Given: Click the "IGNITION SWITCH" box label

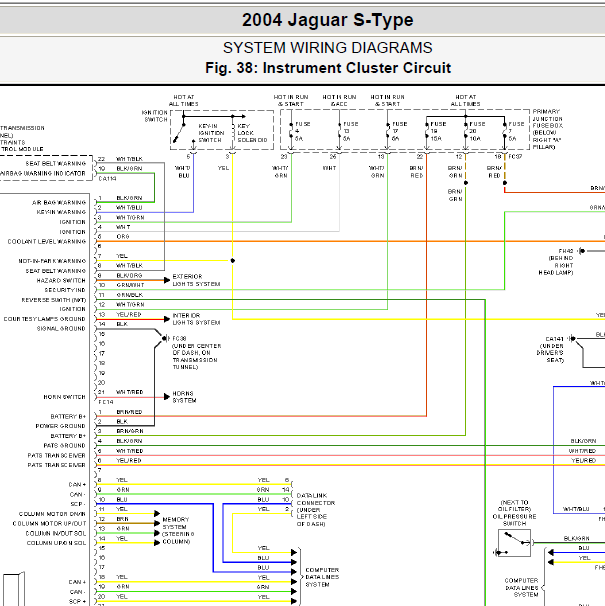Looking at the screenshot, I should click(x=155, y=116).
